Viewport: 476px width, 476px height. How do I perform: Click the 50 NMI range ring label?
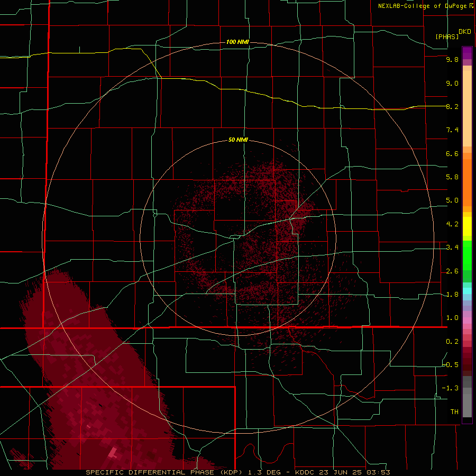point(238,140)
